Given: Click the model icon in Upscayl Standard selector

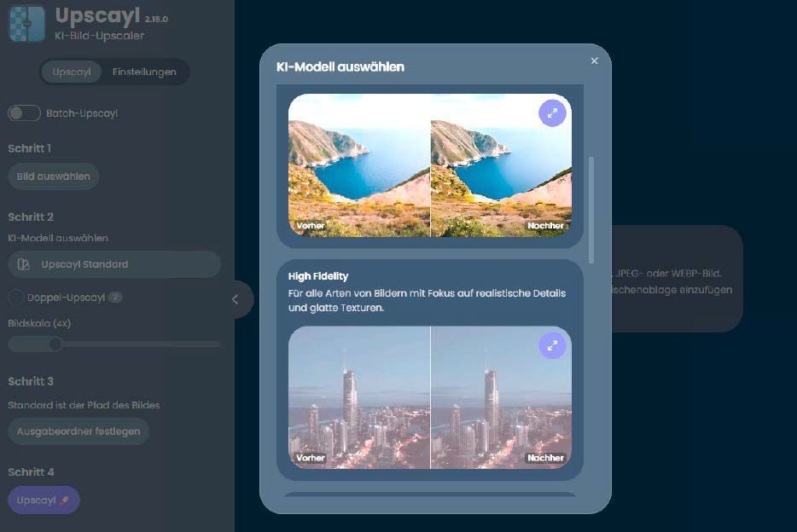Looking at the screenshot, I should click(23, 264).
